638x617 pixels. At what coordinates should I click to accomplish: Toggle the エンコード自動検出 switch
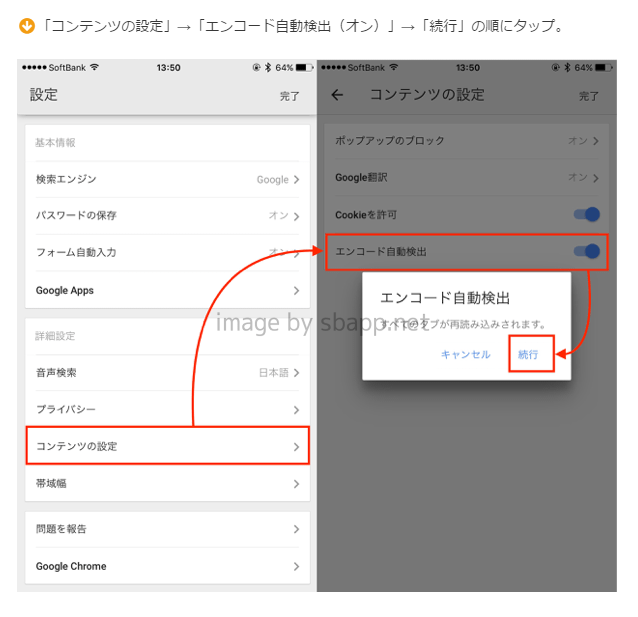[586, 251]
